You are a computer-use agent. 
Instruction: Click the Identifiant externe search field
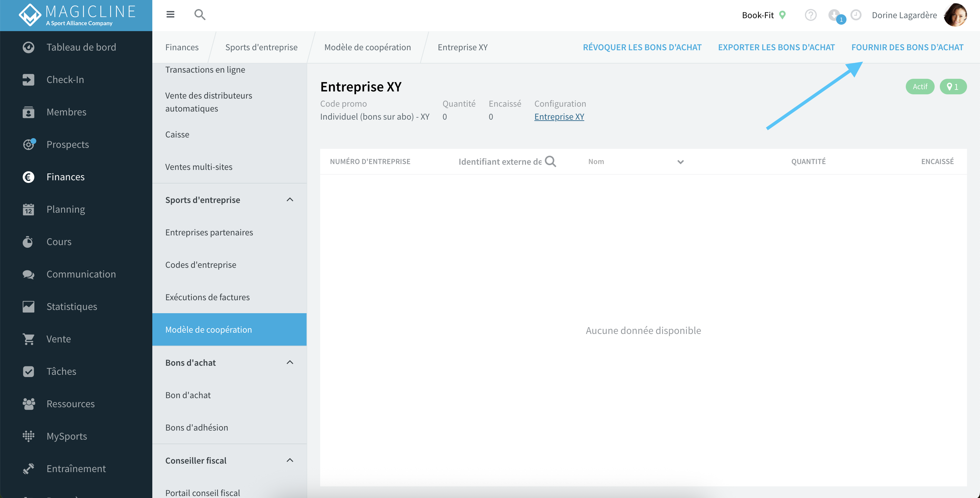pyautogui.click(x=500, y=161)
